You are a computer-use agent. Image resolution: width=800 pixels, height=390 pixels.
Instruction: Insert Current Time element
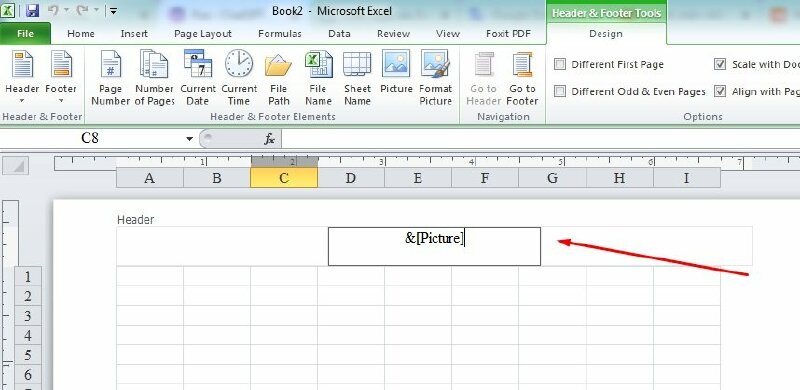[x=239, y=78]
